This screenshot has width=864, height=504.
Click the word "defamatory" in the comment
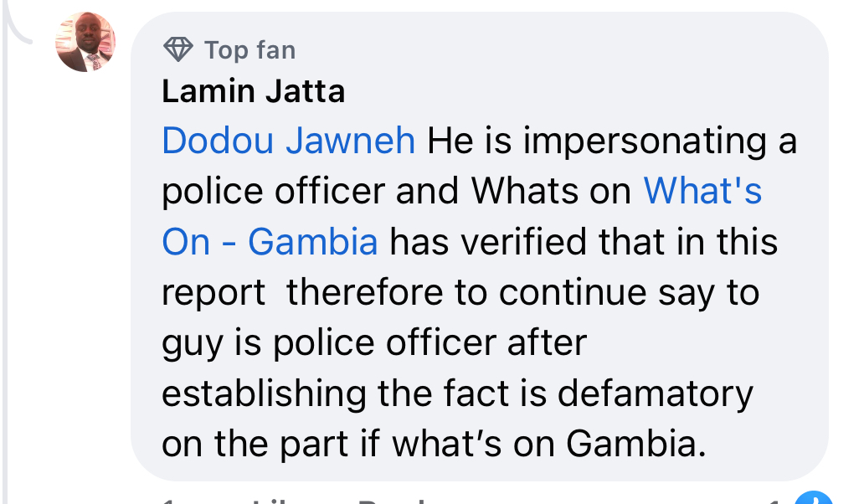point(655,393)
